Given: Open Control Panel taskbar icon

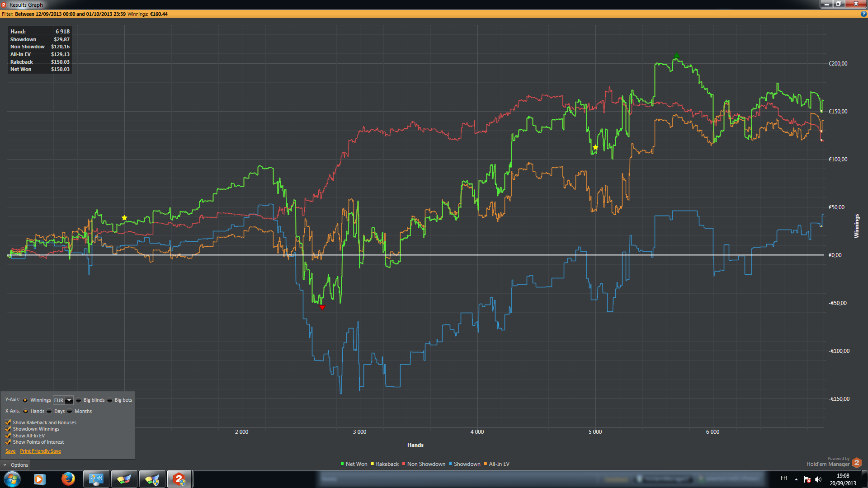Looking at the screenshot, I should 96,479.
